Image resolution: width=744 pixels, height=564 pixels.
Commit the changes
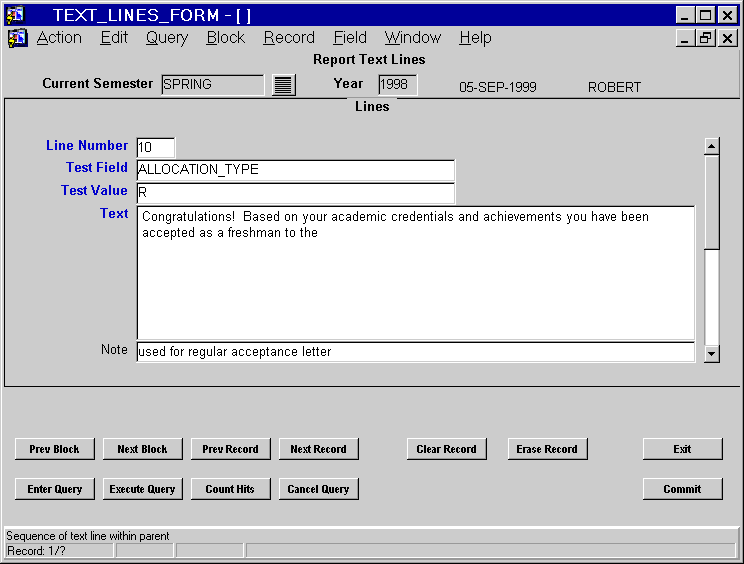click(682, 489)
